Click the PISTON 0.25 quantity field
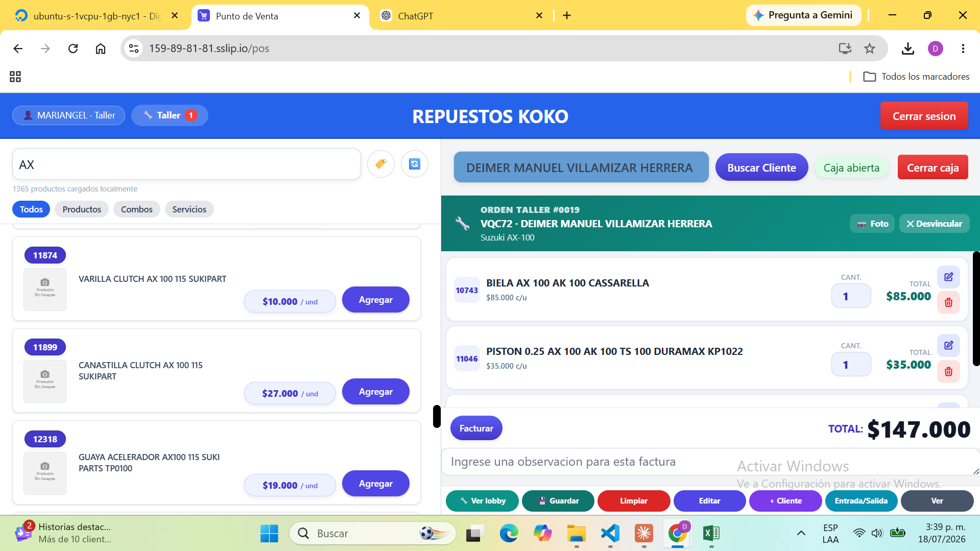Viewport: 980px width, 551px height. [x=851, y=365]
